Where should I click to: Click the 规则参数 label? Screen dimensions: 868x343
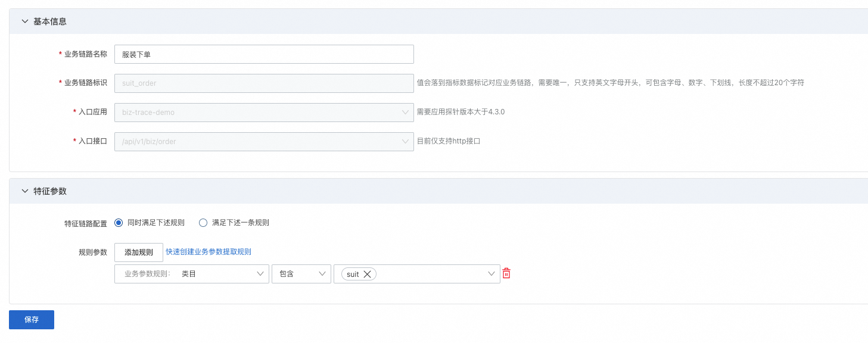point(93,252)
